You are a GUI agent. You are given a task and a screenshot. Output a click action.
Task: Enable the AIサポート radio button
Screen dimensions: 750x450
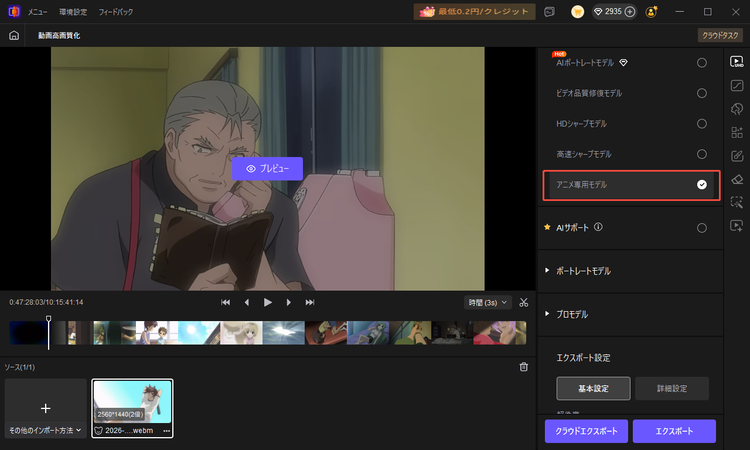(x=702, y=228)
